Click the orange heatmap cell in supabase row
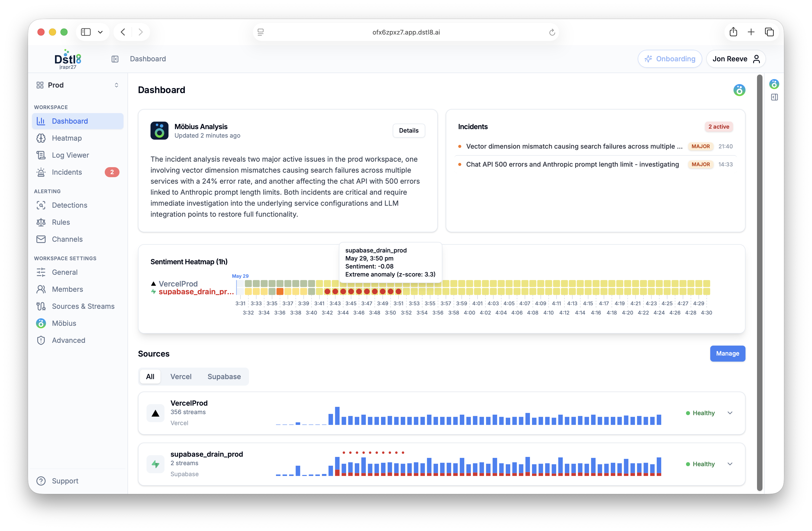Image resolution: width=812 pixels, height=531 pixels. (x=280, y=292)
